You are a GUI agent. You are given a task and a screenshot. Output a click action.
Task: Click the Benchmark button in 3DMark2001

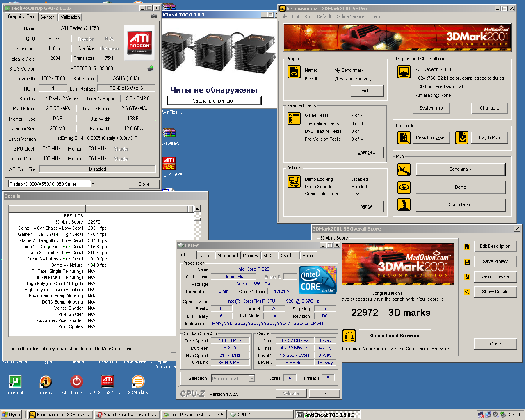(461, 169)
